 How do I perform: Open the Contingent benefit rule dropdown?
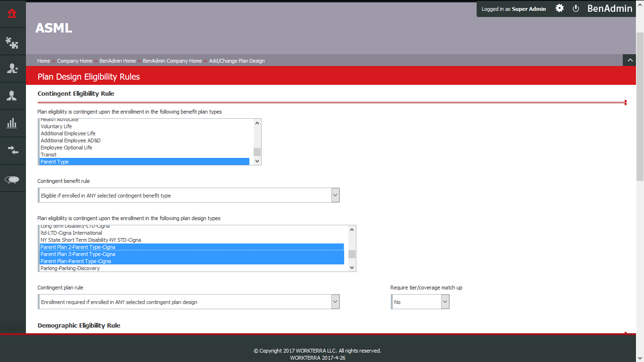coord(189,196)
